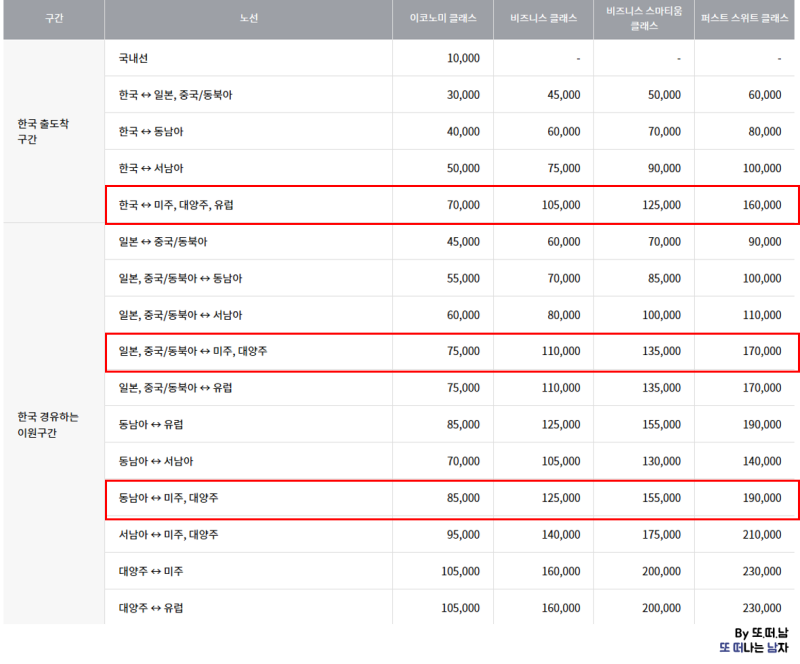Select the 동남아 ↔ 서남아 route cell
800x664 pixels.
coord(156,461)
